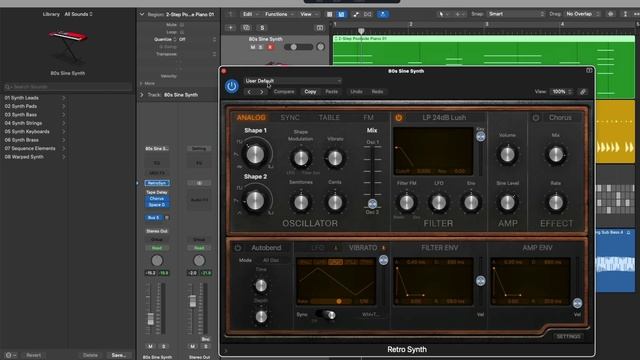Open the User Default preset dropdown
The image size is (640, 360).
(292, 81)
